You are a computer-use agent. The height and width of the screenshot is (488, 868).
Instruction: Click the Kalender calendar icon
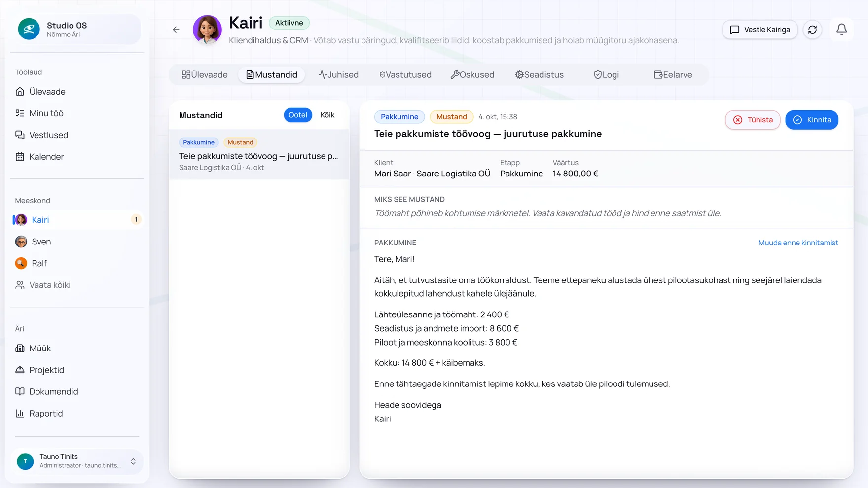pos(20,157)
